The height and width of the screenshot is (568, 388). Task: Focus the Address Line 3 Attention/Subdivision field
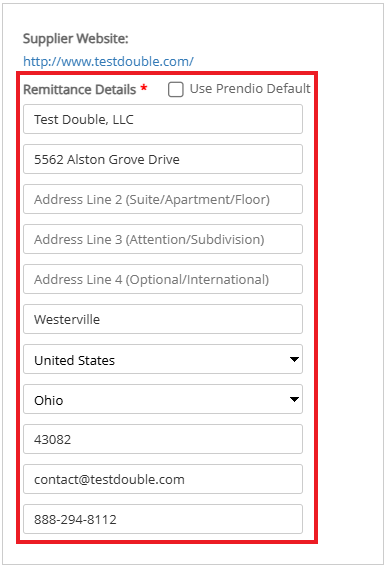pos(163,239)
